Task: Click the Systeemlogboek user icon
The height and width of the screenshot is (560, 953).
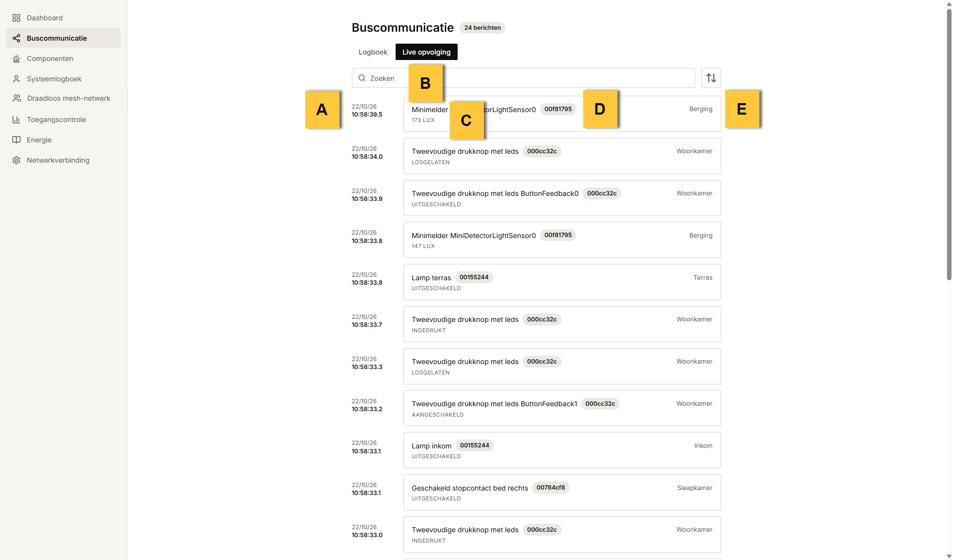Action: pos(16,79)
